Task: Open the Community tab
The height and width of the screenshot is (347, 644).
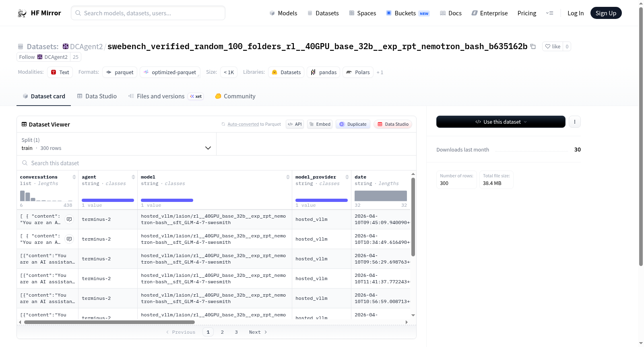Action: pos(235,96)
